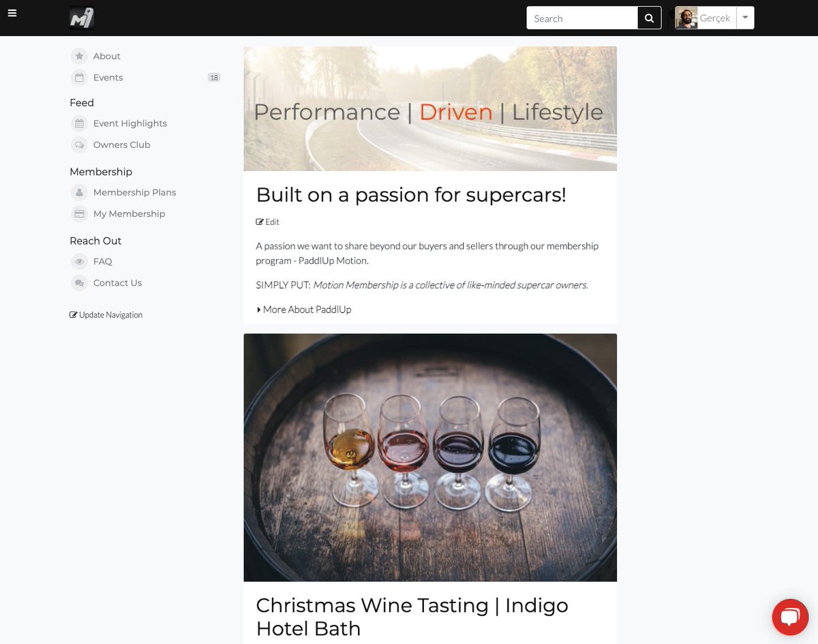The width and height of the screenshot is (818, 644).
Task: Click the FAQ eye icon
Action: click(x=80, y=262)
